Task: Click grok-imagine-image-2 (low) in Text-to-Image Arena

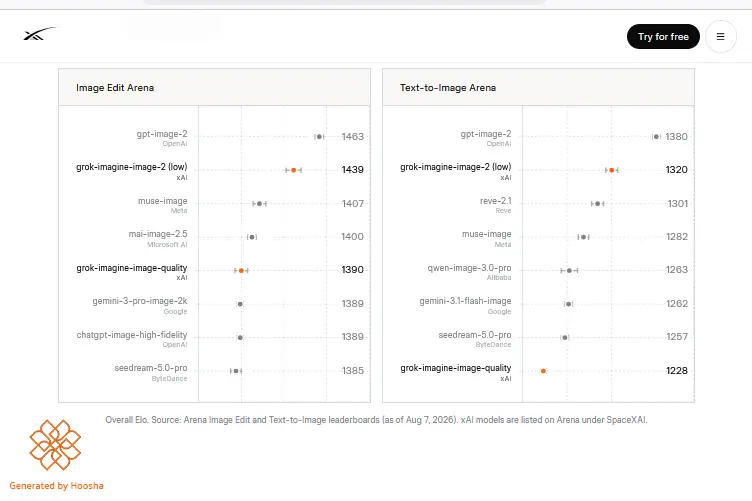Action: point(456,167)
